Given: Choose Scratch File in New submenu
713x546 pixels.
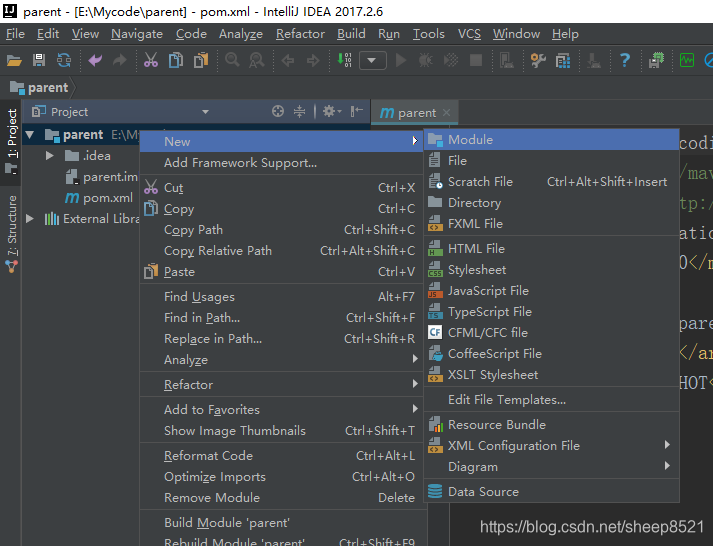Looking at the screenshot, I should [551, 182].
